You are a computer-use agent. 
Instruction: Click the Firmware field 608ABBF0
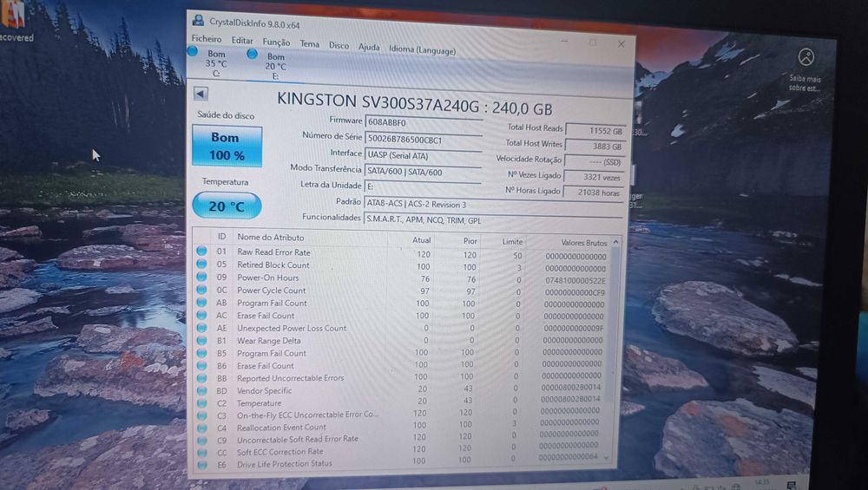pyautogui.click(x=423, y=123)
